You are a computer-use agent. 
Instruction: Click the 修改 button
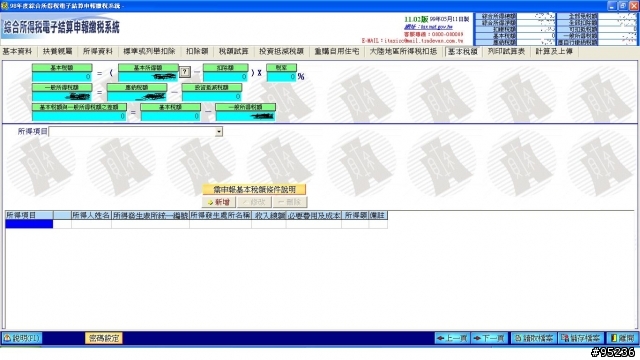254,202
